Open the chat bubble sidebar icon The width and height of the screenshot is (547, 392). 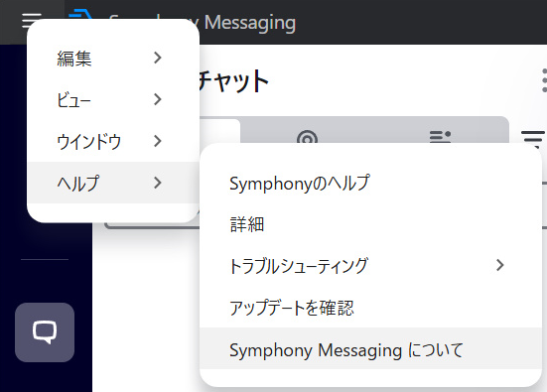[45, 332]
